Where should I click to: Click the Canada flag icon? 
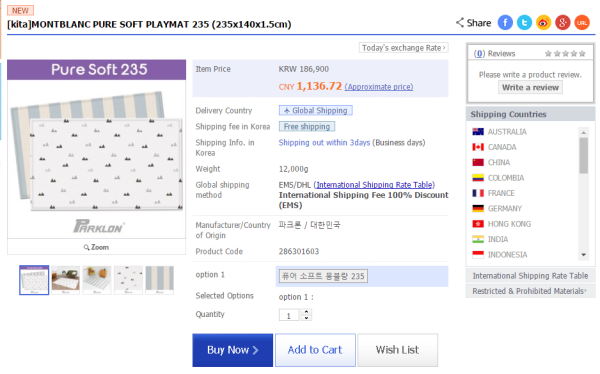tap(478, 147)
